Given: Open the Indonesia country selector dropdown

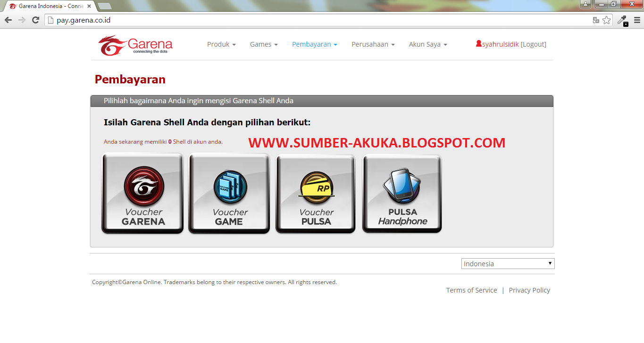Looking at the screenshot, I should (508, 264).
